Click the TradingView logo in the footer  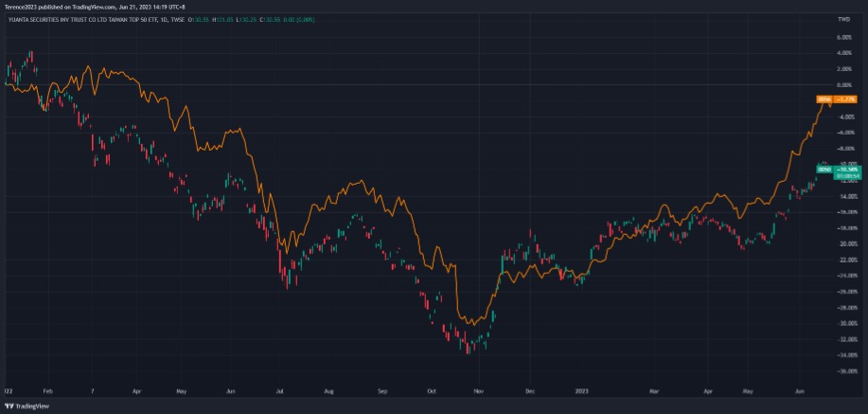(x=27, y=406)
